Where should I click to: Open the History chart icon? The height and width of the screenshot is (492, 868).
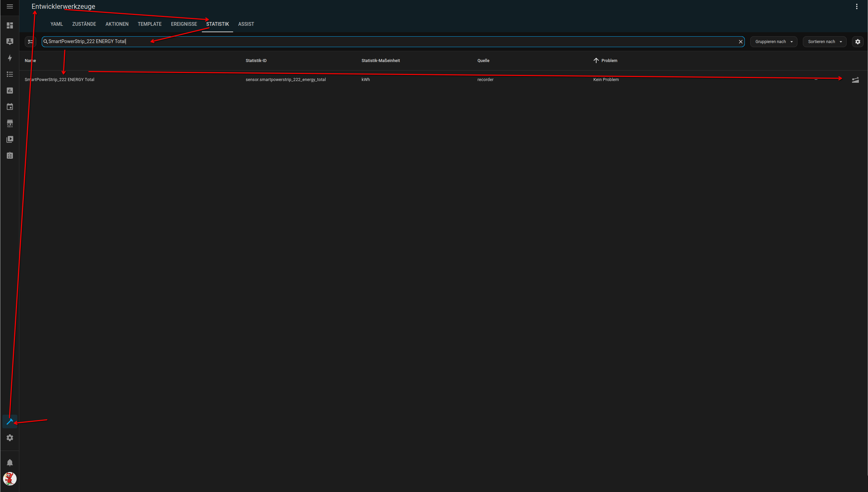pos(10,91)
